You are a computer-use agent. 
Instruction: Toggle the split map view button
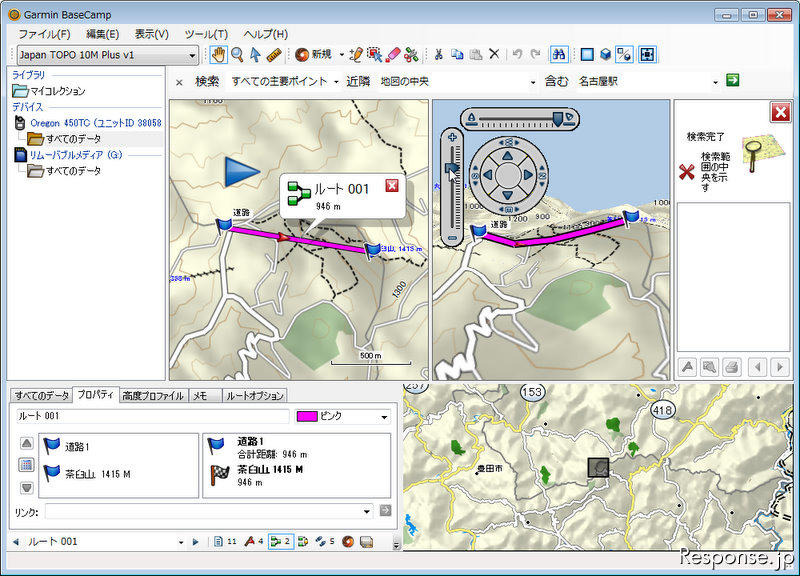(624, 54)
